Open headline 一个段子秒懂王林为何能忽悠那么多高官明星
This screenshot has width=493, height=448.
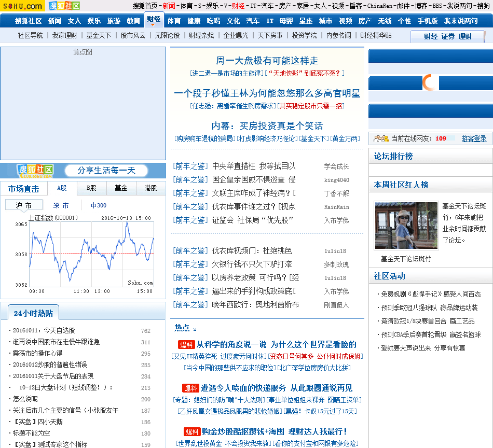tap(267, 93)
